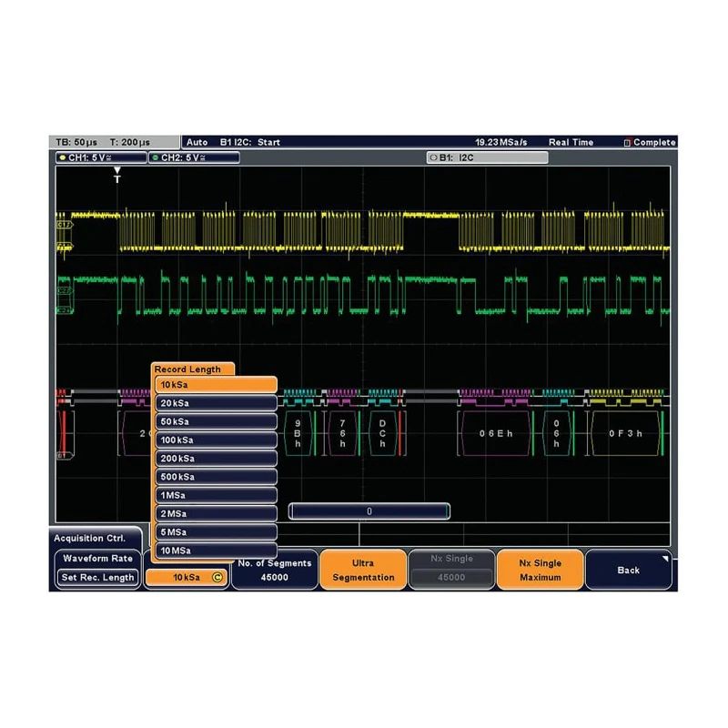
Task: Select 10 kSa record length
Action: point(216,384)
